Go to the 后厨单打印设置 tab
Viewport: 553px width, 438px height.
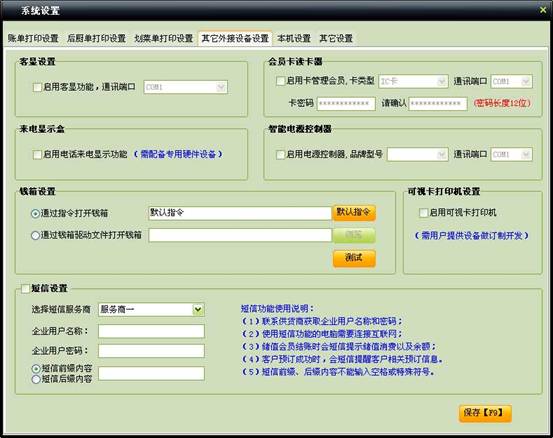tap(96, 38)
